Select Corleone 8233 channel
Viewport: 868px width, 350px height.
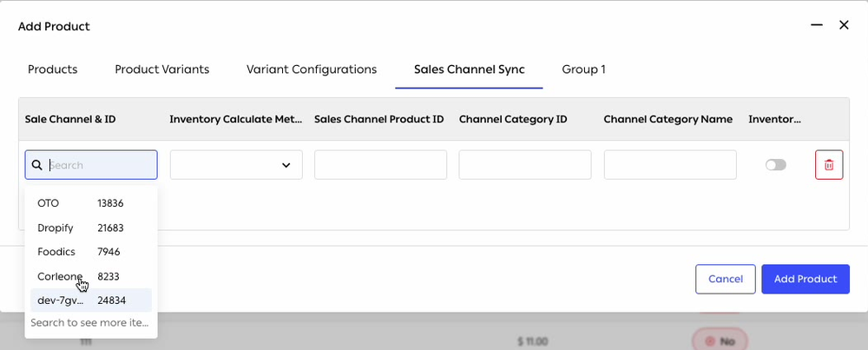point(91,276)
